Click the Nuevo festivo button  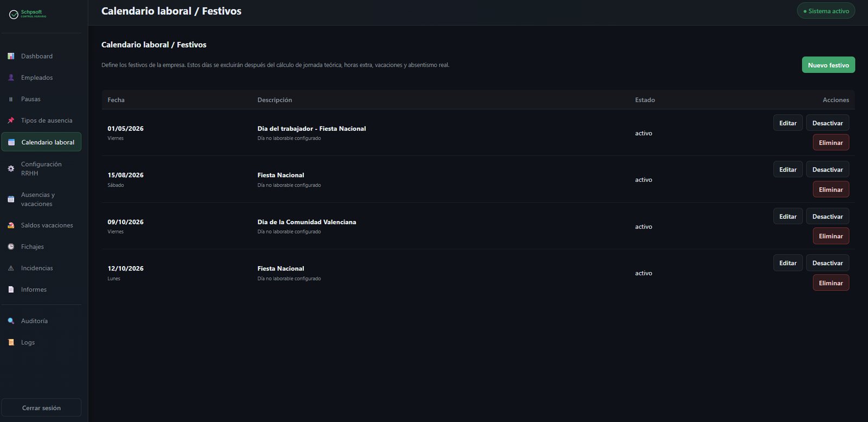tap(828, 65)
